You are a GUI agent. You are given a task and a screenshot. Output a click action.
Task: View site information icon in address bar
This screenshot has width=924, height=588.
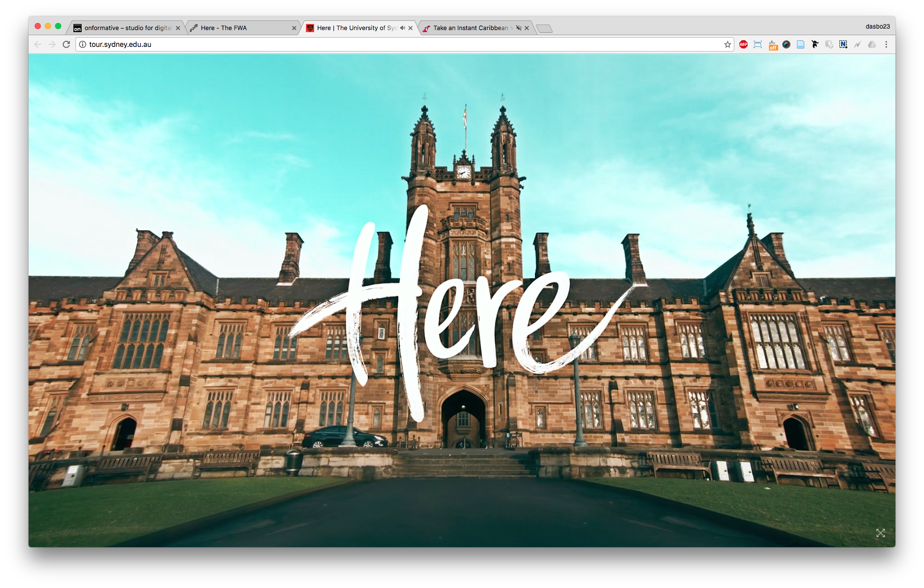(x=83, y=44)
